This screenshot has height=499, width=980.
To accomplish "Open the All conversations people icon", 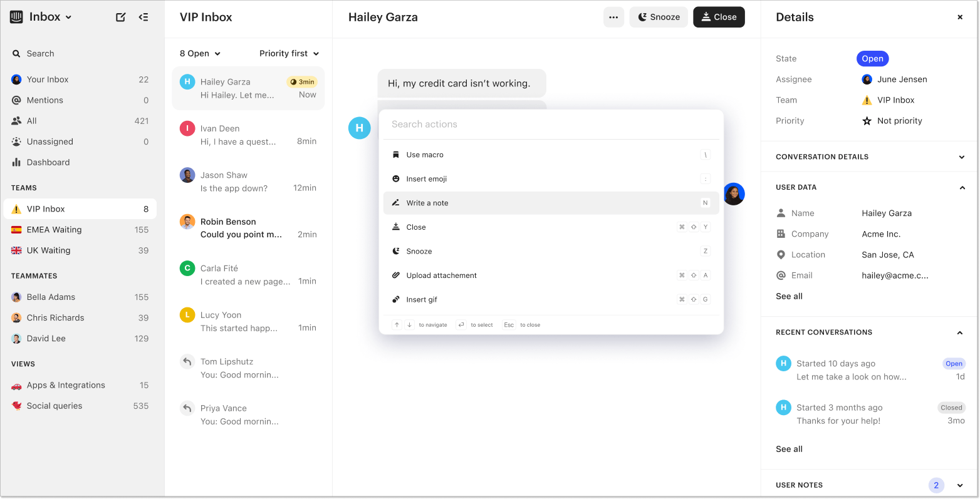I will [x=16, y=121].
